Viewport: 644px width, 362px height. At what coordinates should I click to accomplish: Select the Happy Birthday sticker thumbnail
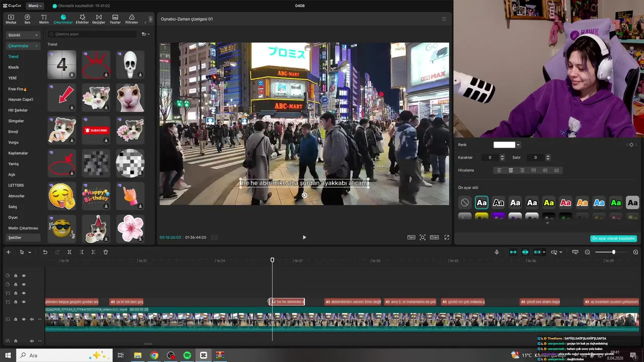pos(96,196)
